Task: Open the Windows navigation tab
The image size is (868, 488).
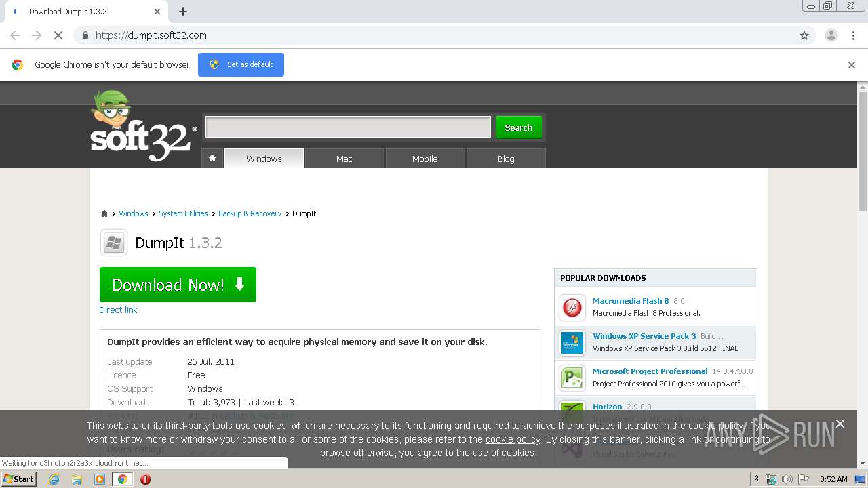Action: pyautogui.click(x=264, y=159)
